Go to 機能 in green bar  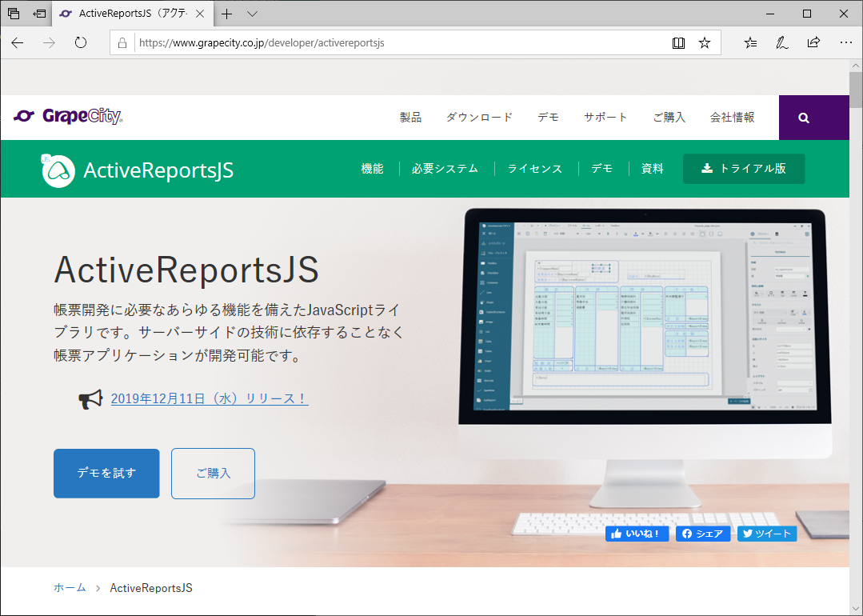point(372,169)
